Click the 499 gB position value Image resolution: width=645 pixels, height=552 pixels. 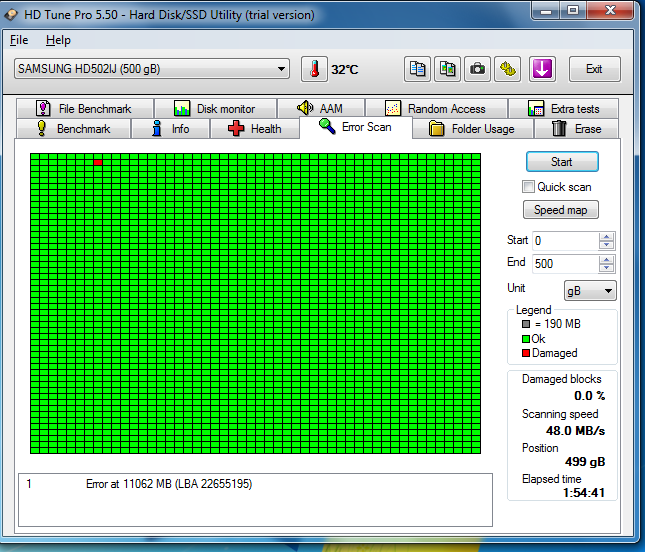585,462
